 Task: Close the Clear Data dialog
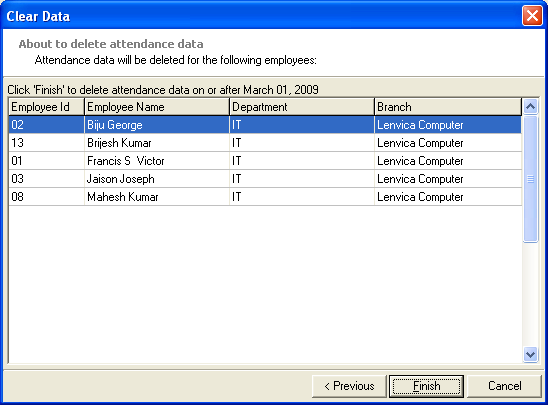(532, 16)
